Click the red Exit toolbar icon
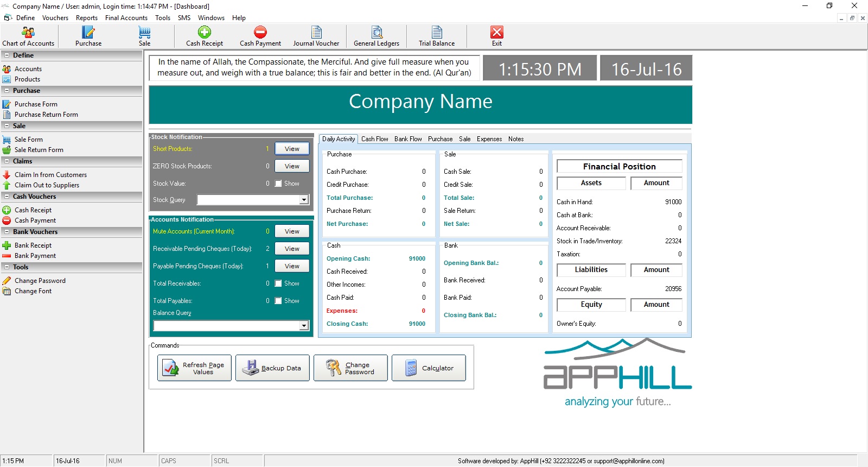Screen dimensions: 868x467 tap(496, 36)
